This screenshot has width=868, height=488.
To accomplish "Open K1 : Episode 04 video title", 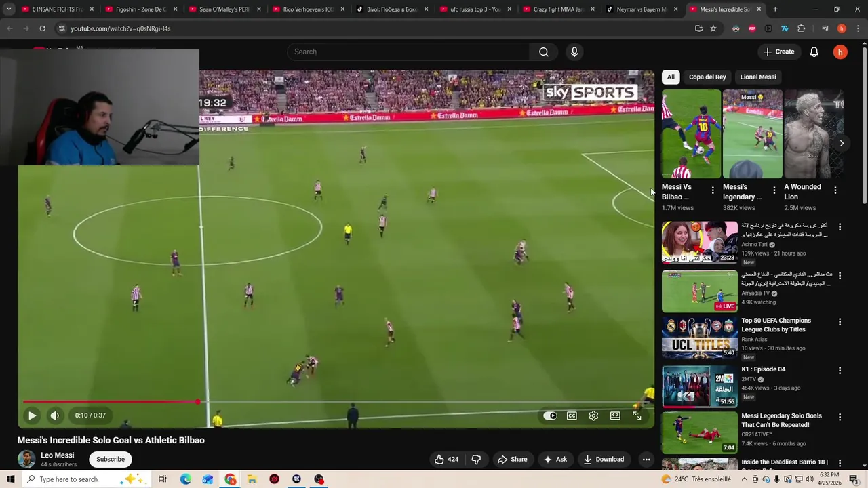I will coord(763,369).
